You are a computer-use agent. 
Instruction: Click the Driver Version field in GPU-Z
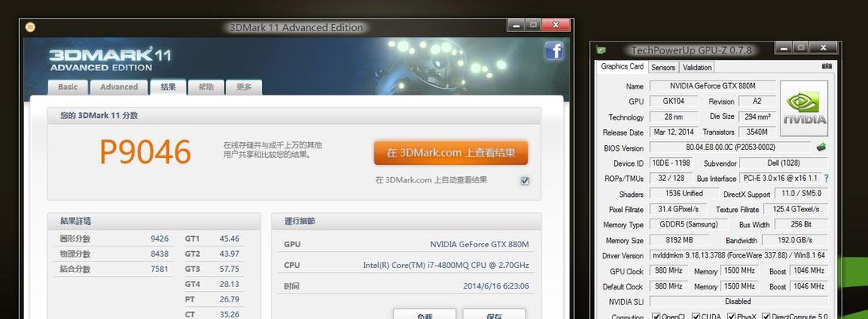click(738, 256)
